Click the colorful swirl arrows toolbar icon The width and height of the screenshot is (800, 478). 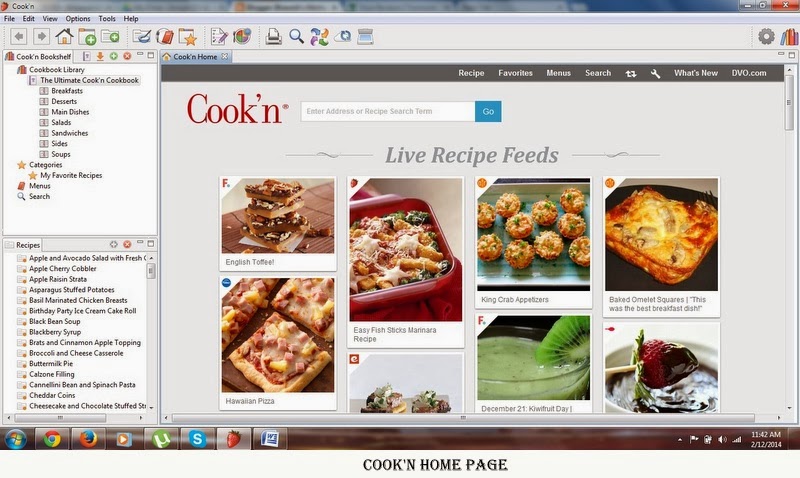pyautogui.click(x=319, y=37)
